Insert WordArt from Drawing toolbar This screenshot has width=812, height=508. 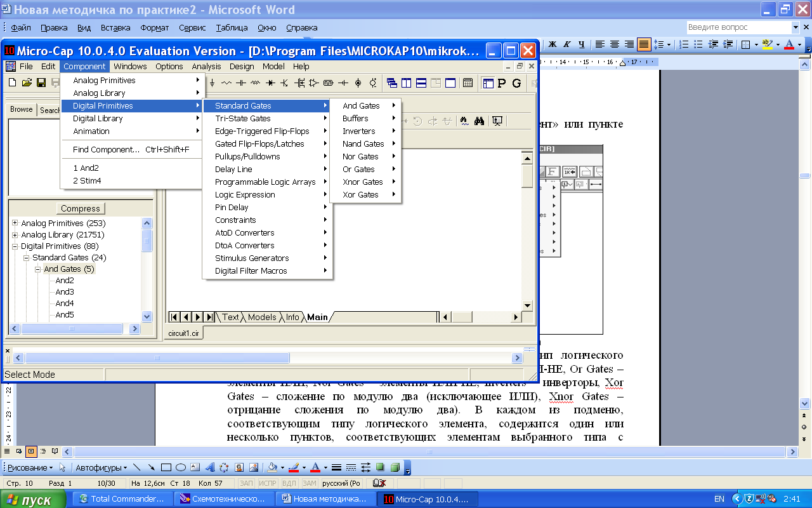coord(210,467)
